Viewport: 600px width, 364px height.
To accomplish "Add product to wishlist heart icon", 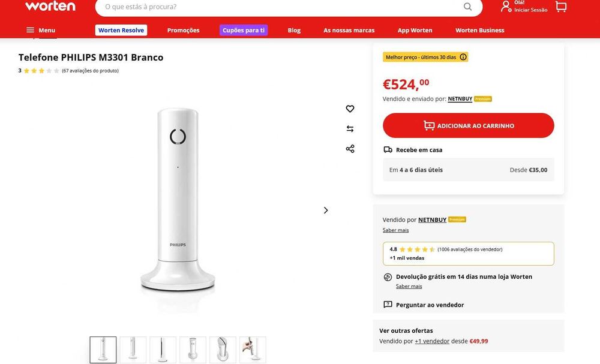I will click(350, 109).
